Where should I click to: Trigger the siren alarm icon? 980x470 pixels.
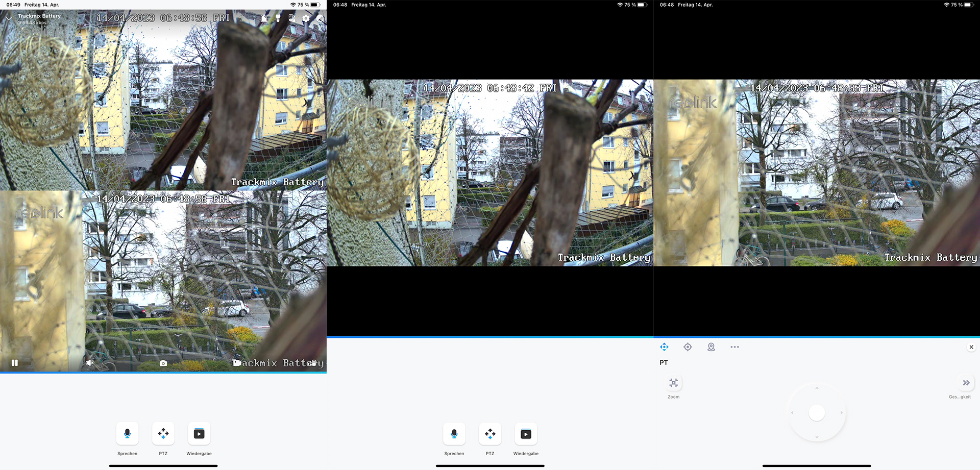[x=264, y=18]
